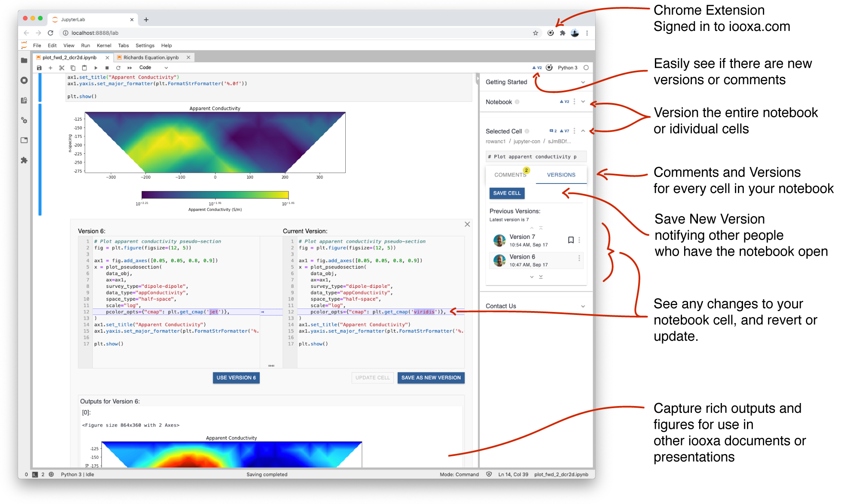This screenshot has height=504, width=860.
Task: Click the Cut cells scissors icon
Action: pyautogui.click(x=61, y=67)
